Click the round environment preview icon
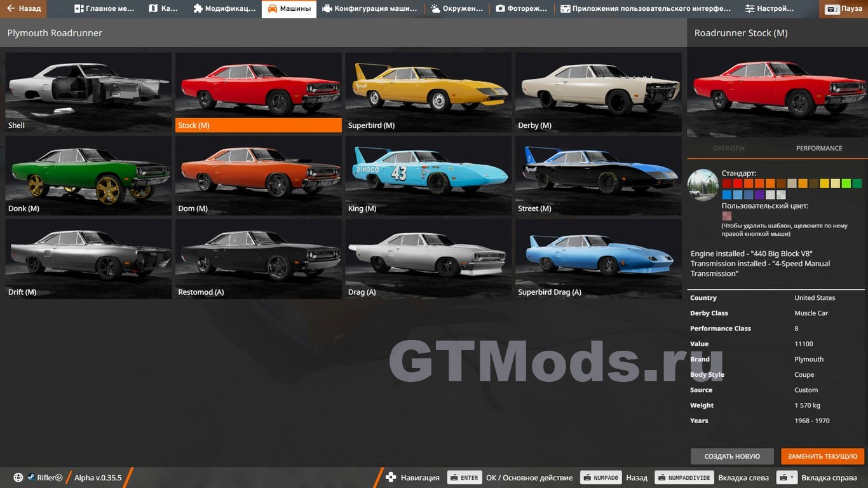Image resolution: width=868 pixels, height=488 pixels. pos(703,185)
